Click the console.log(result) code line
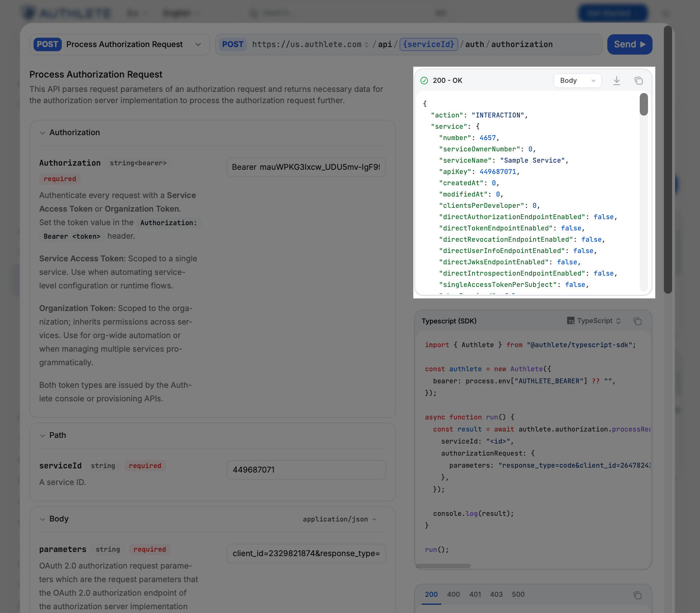The image size is (700, 613). [474, 514]
